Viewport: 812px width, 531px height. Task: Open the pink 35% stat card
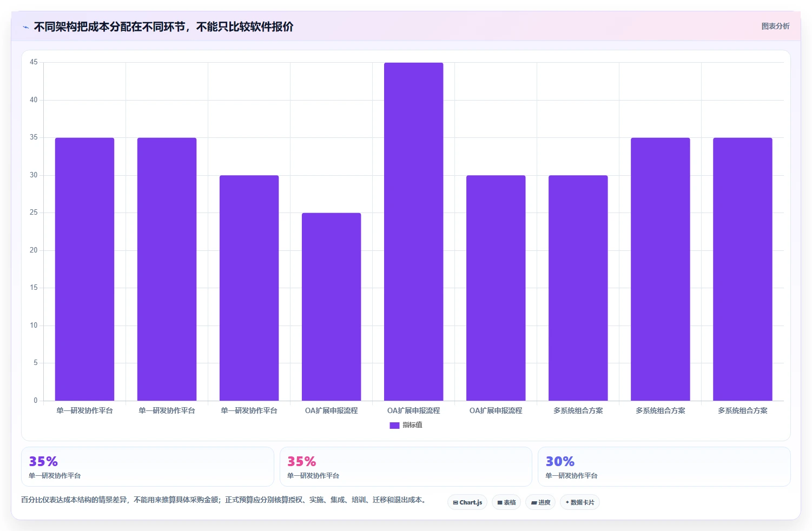click(x=406, y=467)
